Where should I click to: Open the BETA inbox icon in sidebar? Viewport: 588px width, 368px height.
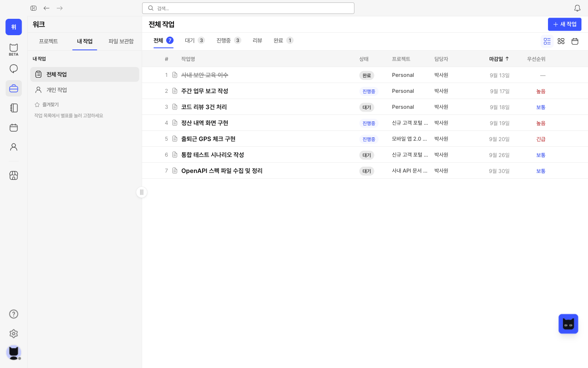pyautogui.click(x=13, y=49)
